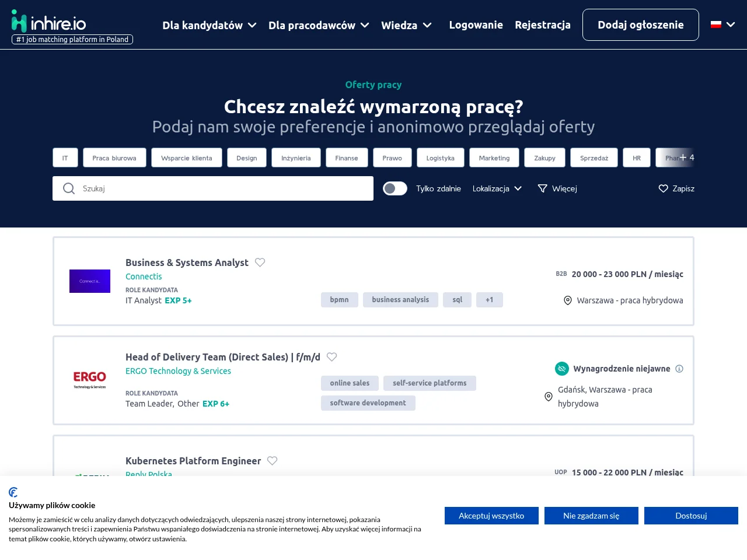Click the +1 skill tag
747x560 pixels.
(x=490, y=300)
